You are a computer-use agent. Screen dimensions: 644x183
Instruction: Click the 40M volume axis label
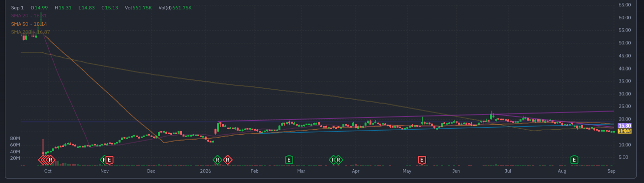[x=15, y=152]
